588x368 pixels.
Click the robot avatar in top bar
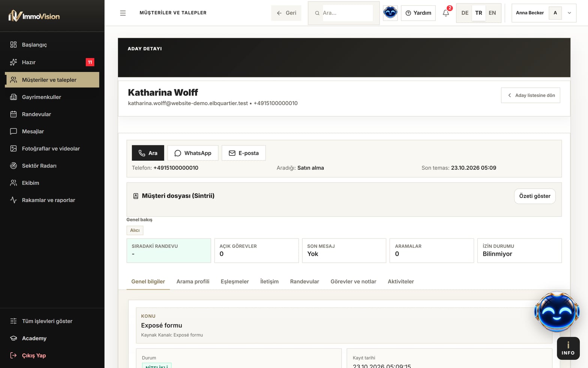point(390,13)
